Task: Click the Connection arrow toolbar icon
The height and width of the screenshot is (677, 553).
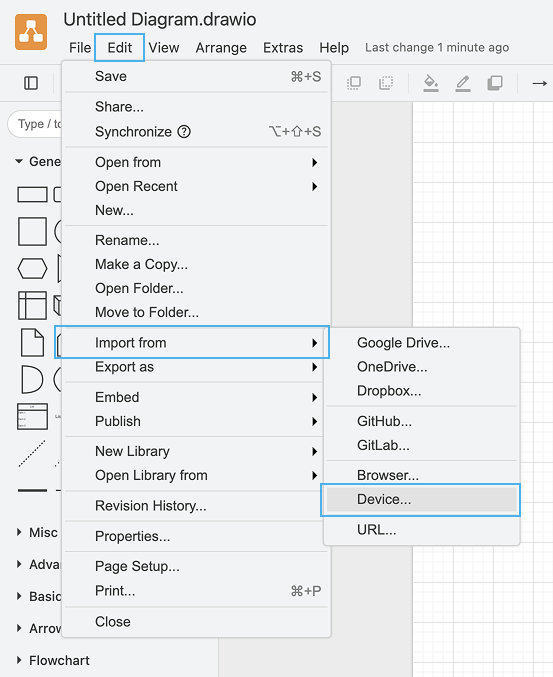Action: (540, 83)
